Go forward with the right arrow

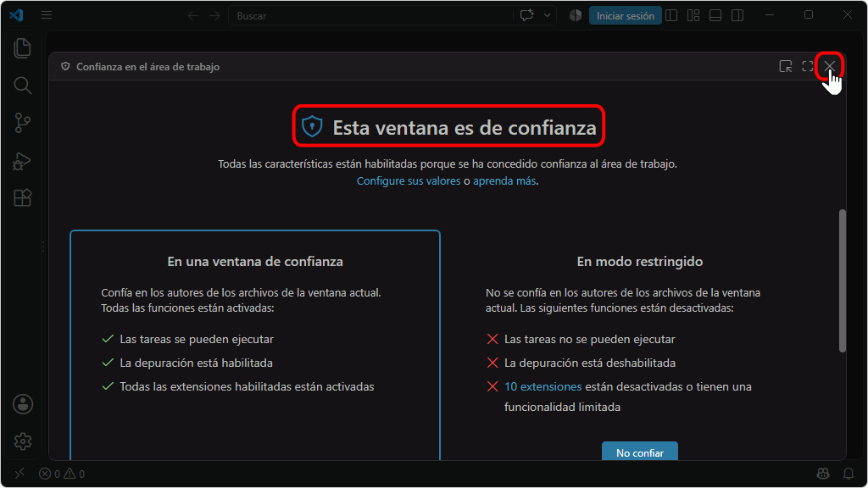click(x=214, y=16)
